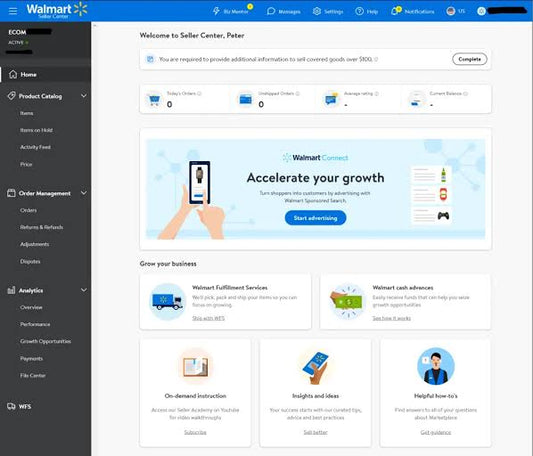Click the info icon beside Unshipped Orders
Viewport: 533px width, 456px height.
pyautogui.click(x=298, y=94)
